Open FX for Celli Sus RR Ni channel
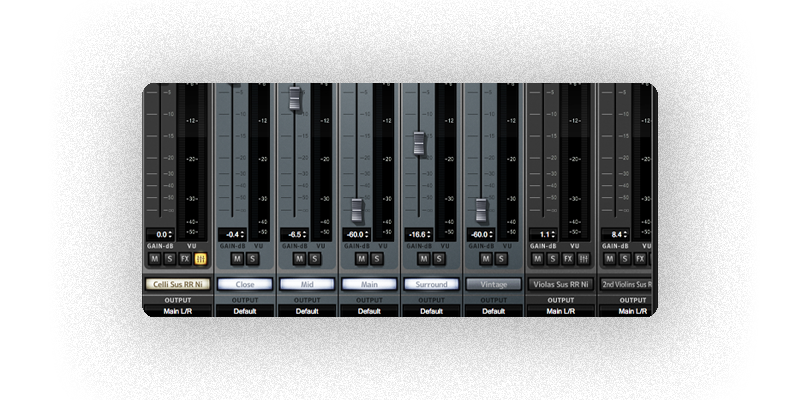Screen dimensions: 800x400 pos(184,258)
